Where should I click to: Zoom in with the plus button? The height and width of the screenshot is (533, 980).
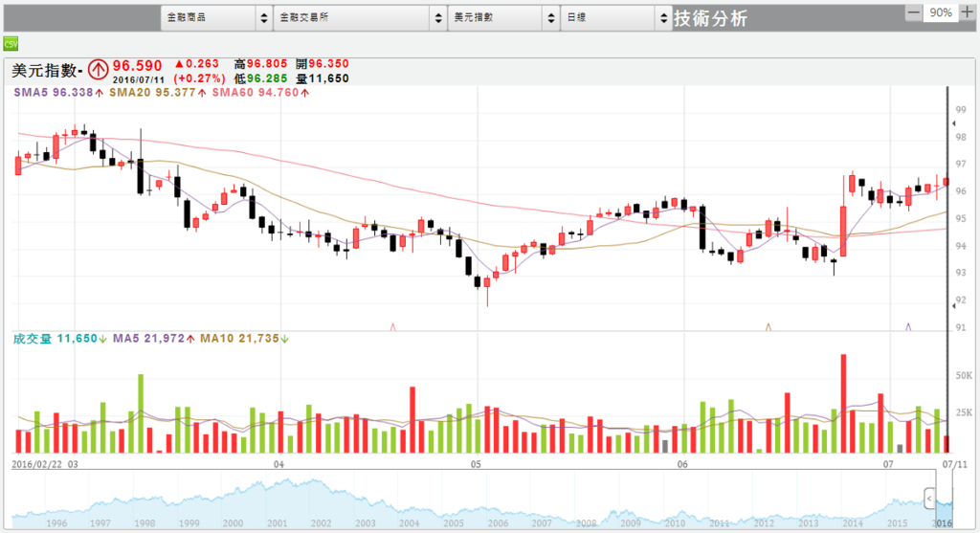(967, 12)
